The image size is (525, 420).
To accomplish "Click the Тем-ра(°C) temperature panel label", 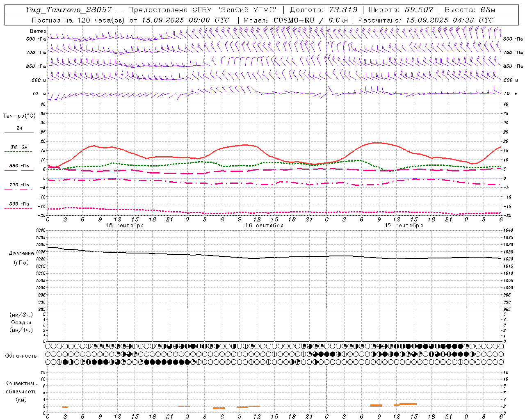I will pyautogui.click(x=19, y=116).
